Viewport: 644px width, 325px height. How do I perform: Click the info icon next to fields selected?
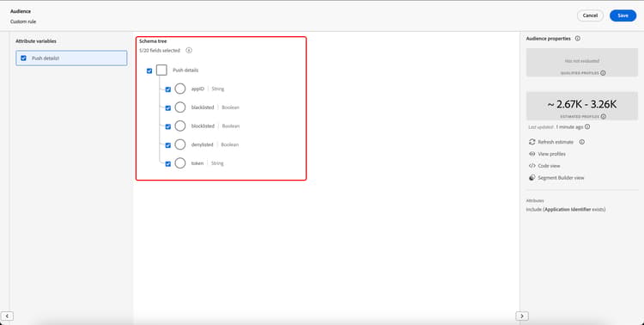point(189,50)
